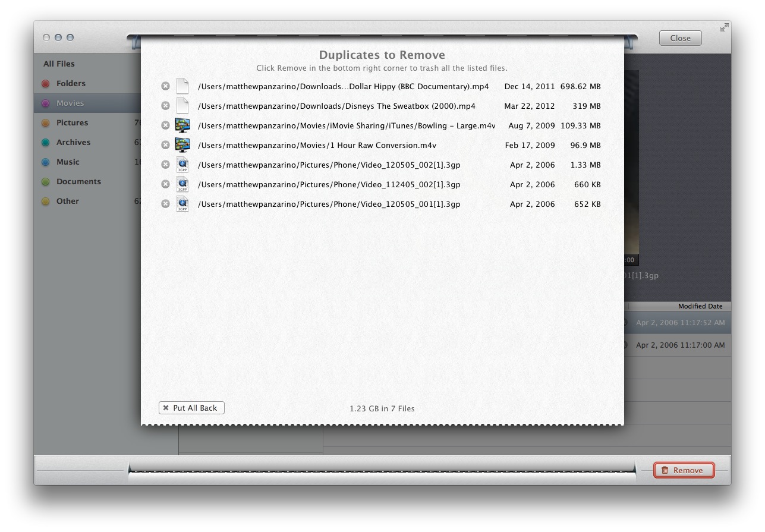Click the x beside 1 Hour Raw Conversion.m4v

click(165, 145)
